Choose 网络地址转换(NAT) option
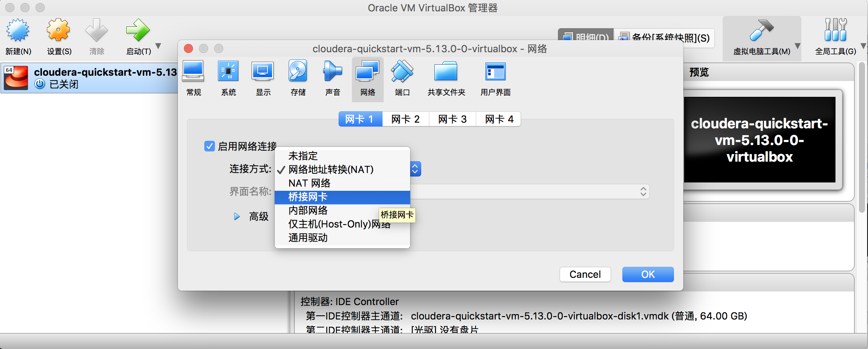This screenshot has height=349, width=868. click(342, 170)
